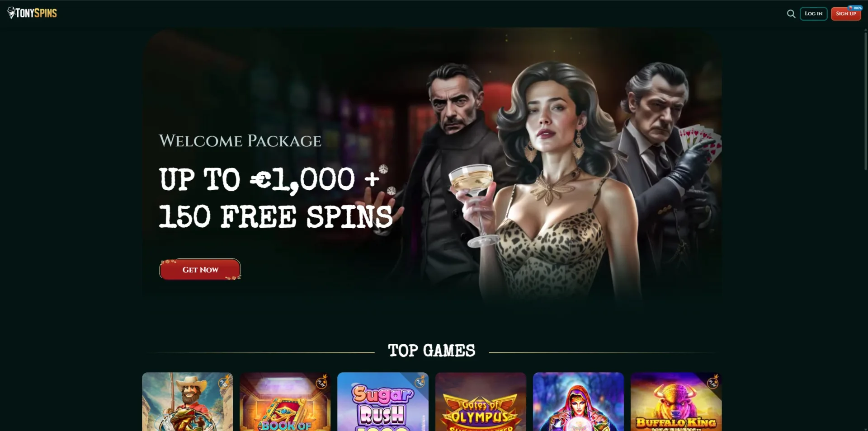Click the 100% bonus badge on Sign Up

coord(855,8)
